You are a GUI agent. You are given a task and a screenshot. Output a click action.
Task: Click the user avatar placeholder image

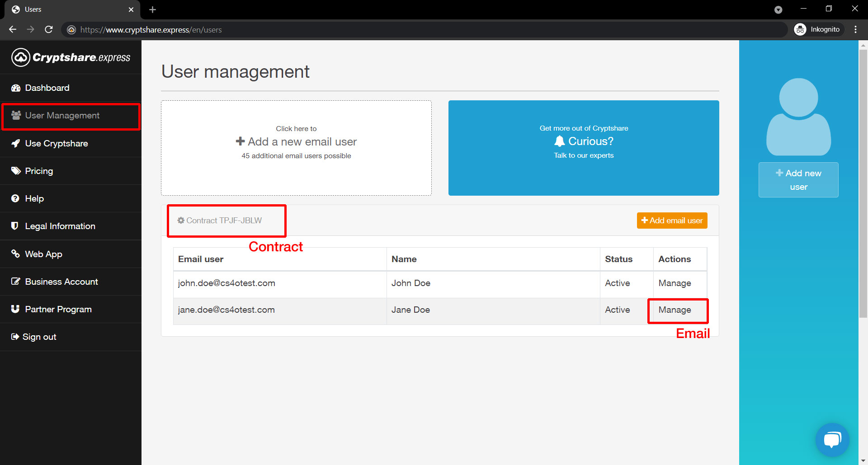(x=798, y=117)
